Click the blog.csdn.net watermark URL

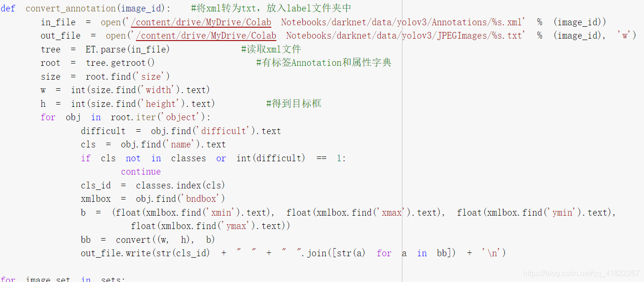(581, 273)
